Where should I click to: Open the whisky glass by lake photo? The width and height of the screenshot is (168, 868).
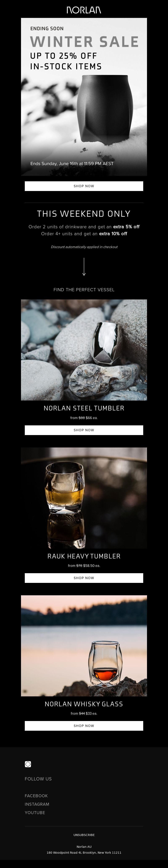tap(84, 646)
